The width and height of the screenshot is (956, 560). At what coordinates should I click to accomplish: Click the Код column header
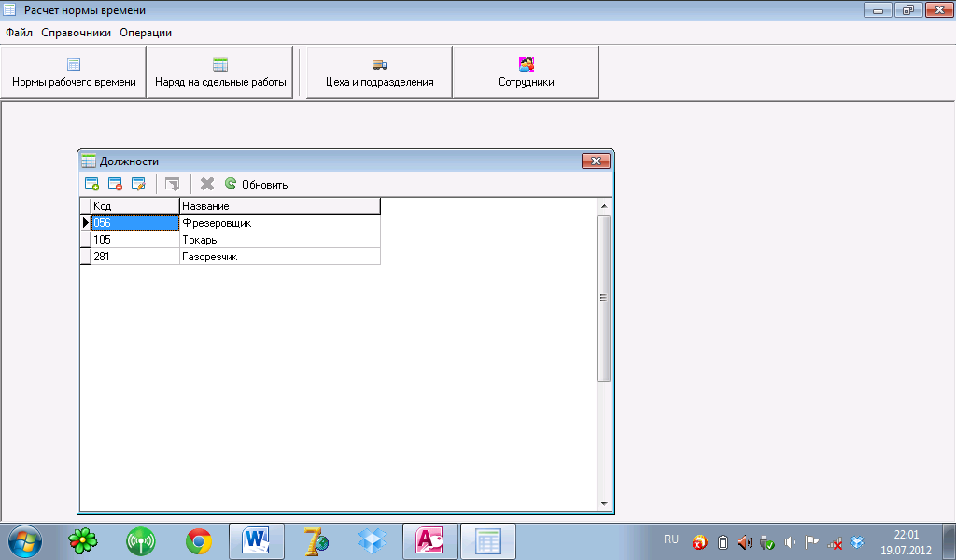pyautogui.click(x=135, y=206)
